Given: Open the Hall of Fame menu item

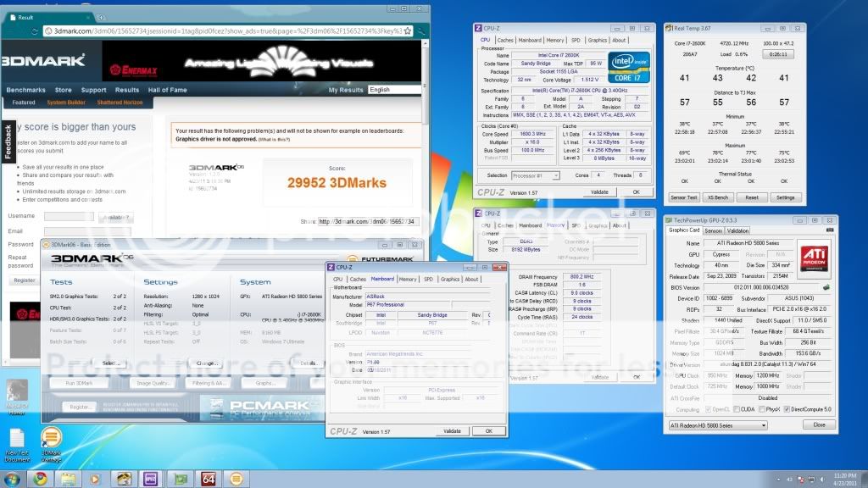Looking at the screenshot, I should point(166,90).
